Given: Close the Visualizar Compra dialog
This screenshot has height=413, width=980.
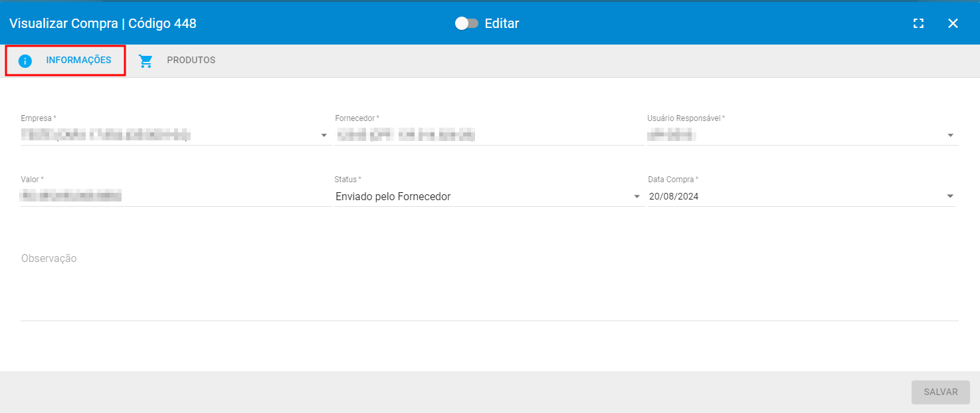Looking at the screenshot, I should [953, 23].
